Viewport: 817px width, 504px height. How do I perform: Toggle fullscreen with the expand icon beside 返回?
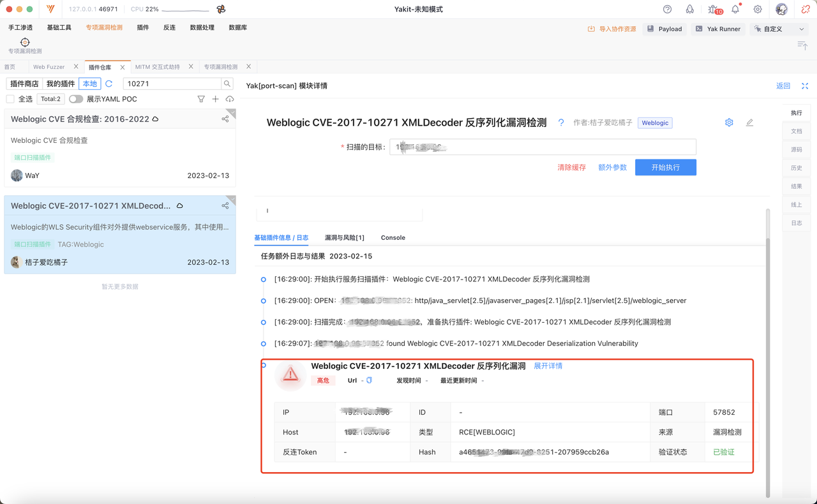pos(805,86)
